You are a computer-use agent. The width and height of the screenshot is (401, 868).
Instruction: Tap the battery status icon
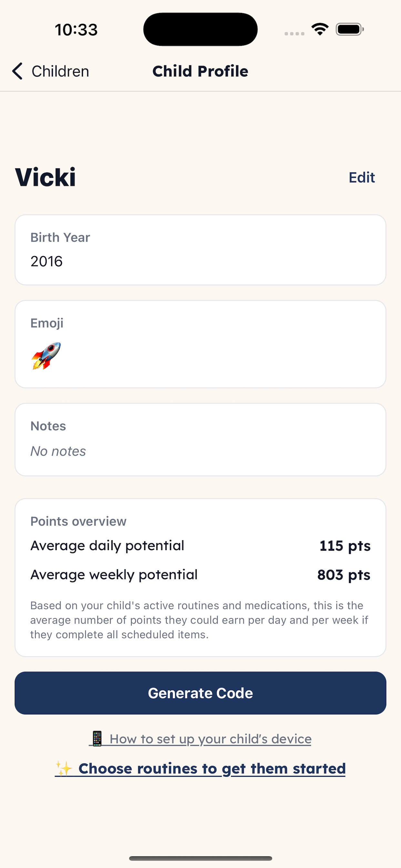(x=349, y=29)
